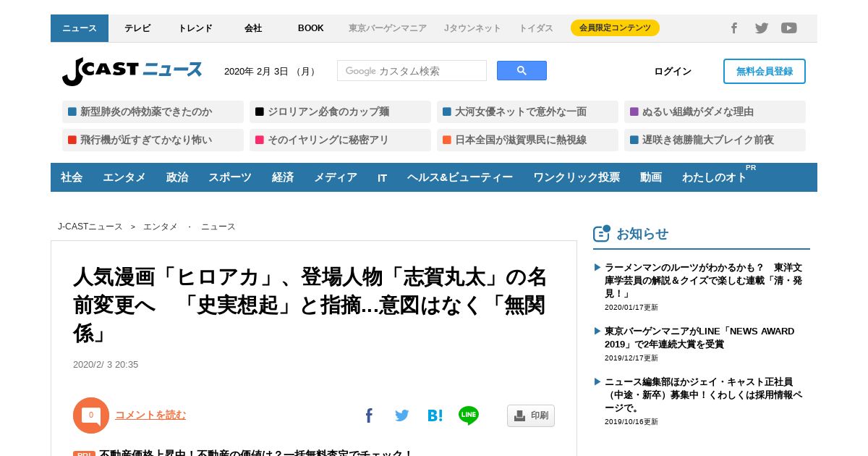Screen dimensions: 868x456
Task: Open IT category in navigation bar
Action: coord(382,177)
